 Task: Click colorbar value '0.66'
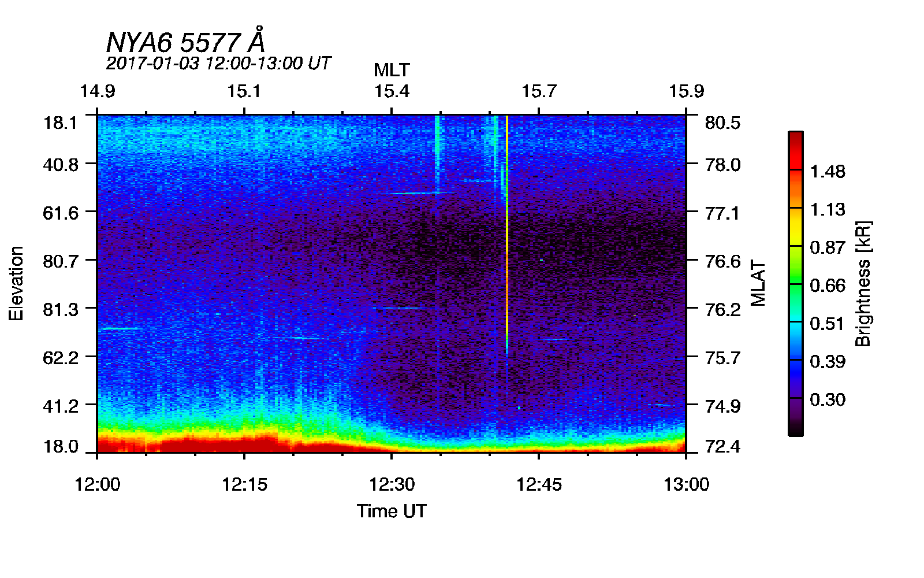pos(828,286)
